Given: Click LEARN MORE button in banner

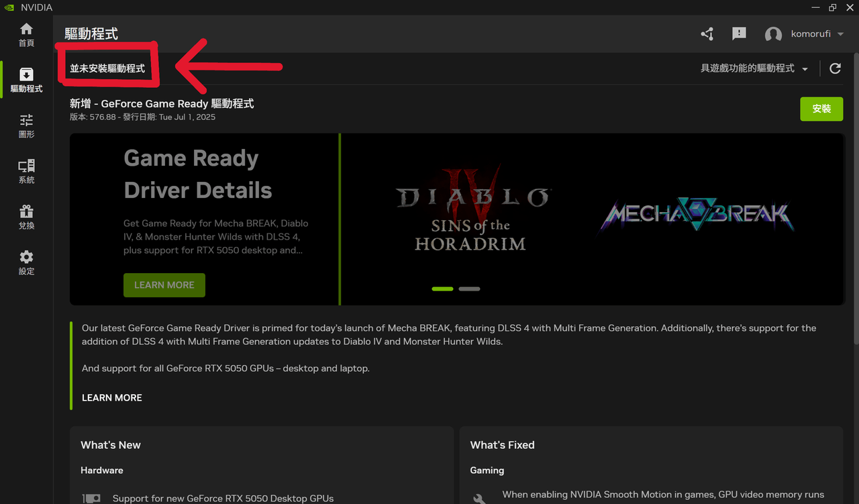Looking at the screenshot, I should 164,285.
